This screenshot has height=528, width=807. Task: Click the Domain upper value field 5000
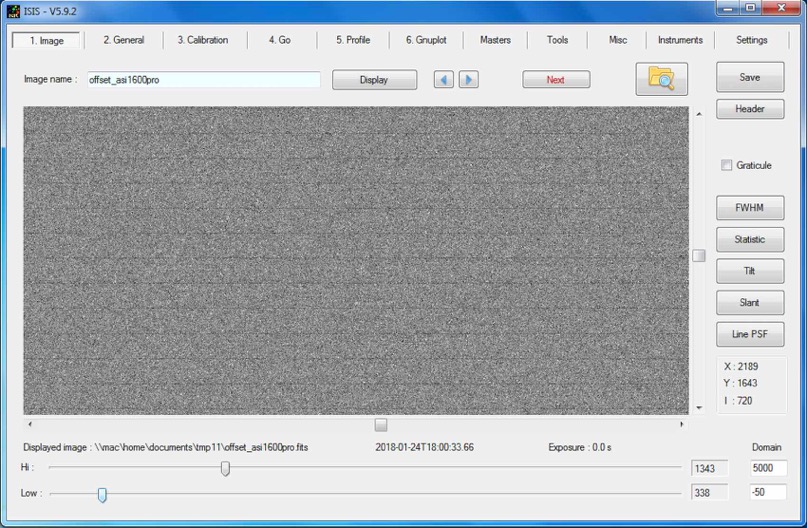(x=768, y=468)
